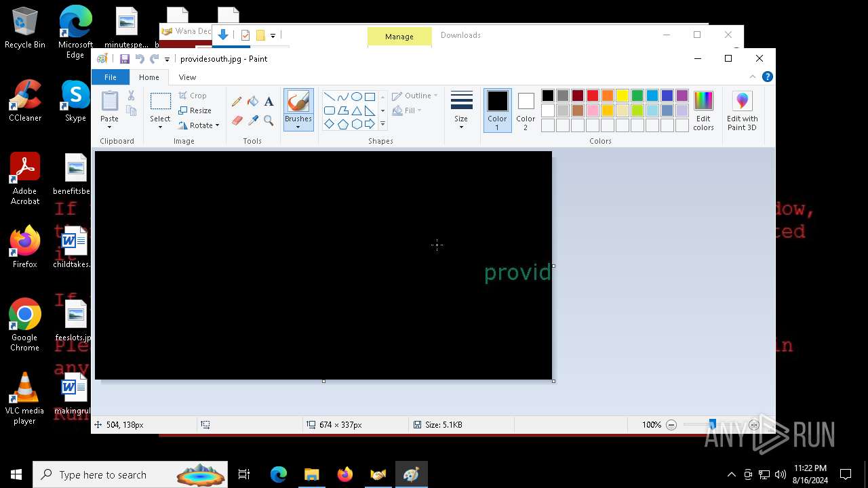This screenshot has height=488, width=868.
Task: Select the Diamond shape
Action: 329,124
